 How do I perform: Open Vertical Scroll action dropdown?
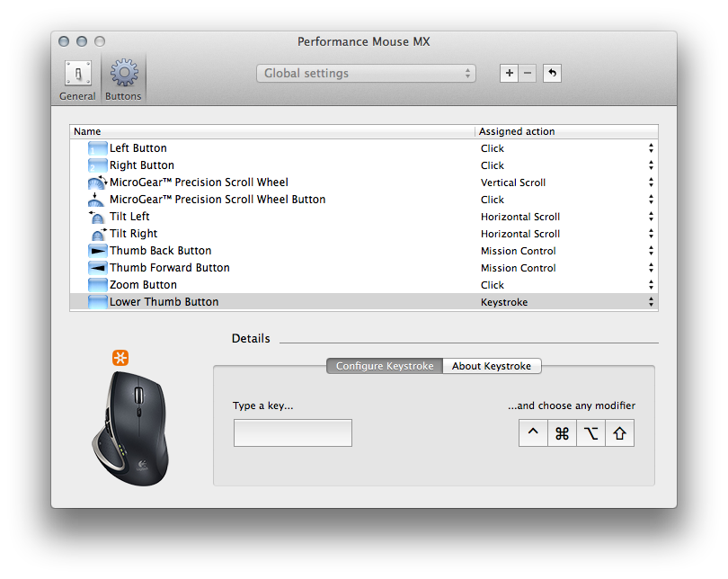click(x=651, y=183)
